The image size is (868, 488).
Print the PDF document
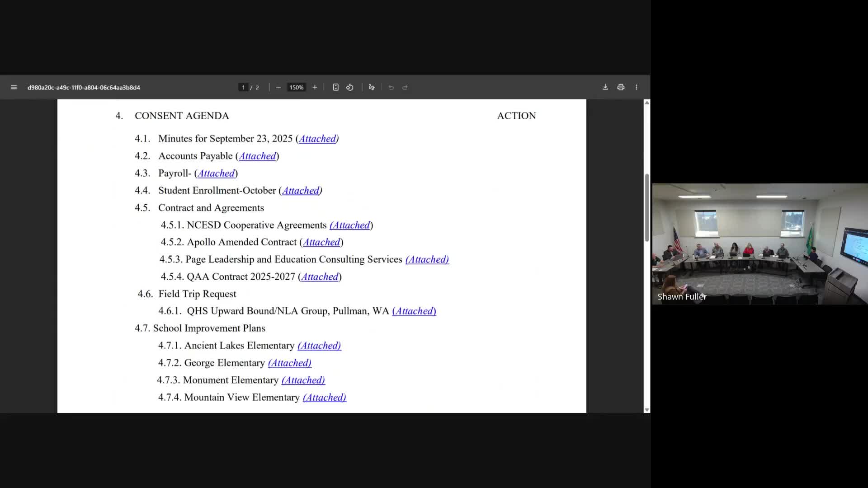[621, 87]
